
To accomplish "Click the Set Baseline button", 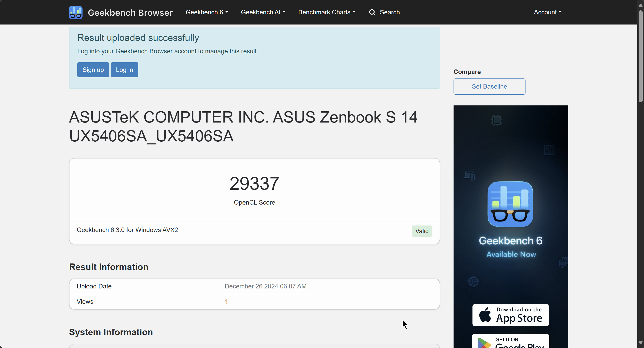I will pos(489,87).
